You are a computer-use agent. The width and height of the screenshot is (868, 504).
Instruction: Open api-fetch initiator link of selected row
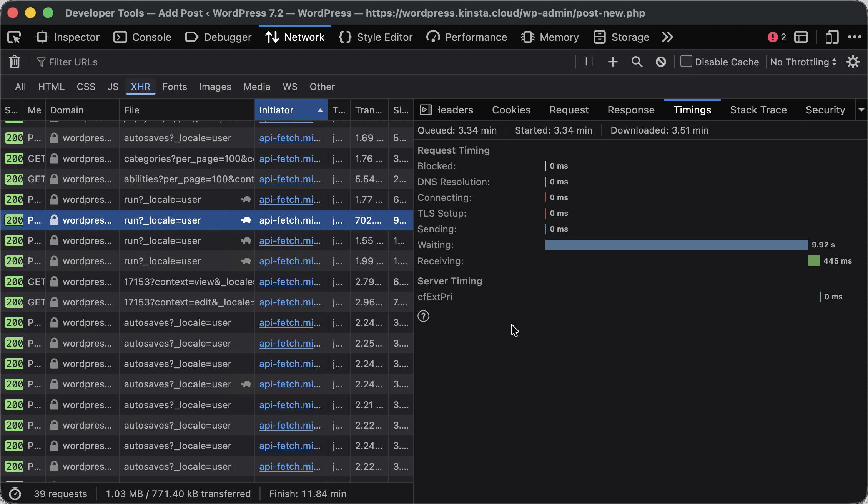(x=290, y=220)
